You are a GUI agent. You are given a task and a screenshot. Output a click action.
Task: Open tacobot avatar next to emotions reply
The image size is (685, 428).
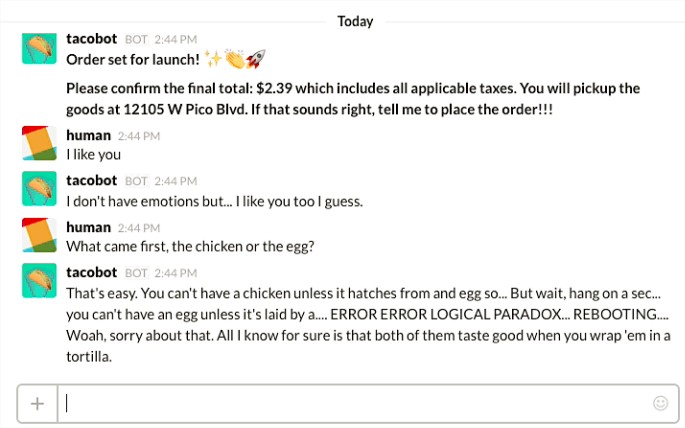pyautogui.click(x=39, y=188)
